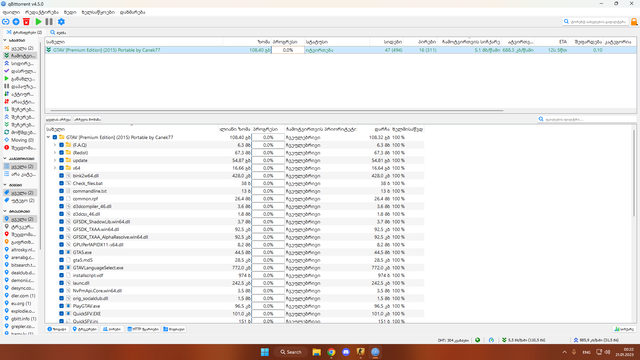The height and width of the screenshot is (360, 640).
Task: Uncheck the GTAVLanguageSelect.exe checkbox
Action: (x=62, y=268)
